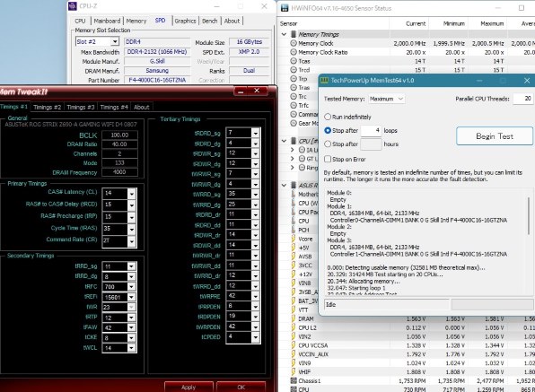Click the Memory Timings group chip icon
Screen dimensions: 535x392
[x=294, y=34]
